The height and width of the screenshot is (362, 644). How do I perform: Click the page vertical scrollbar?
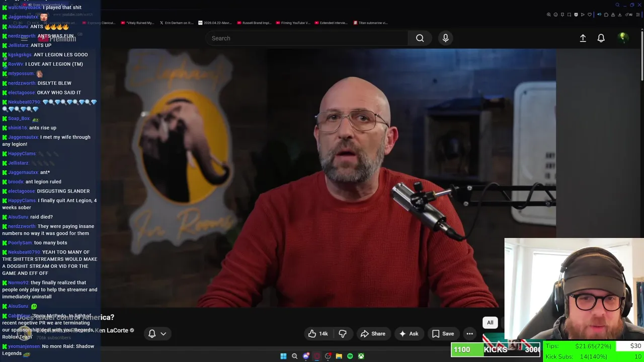[642, 55]
